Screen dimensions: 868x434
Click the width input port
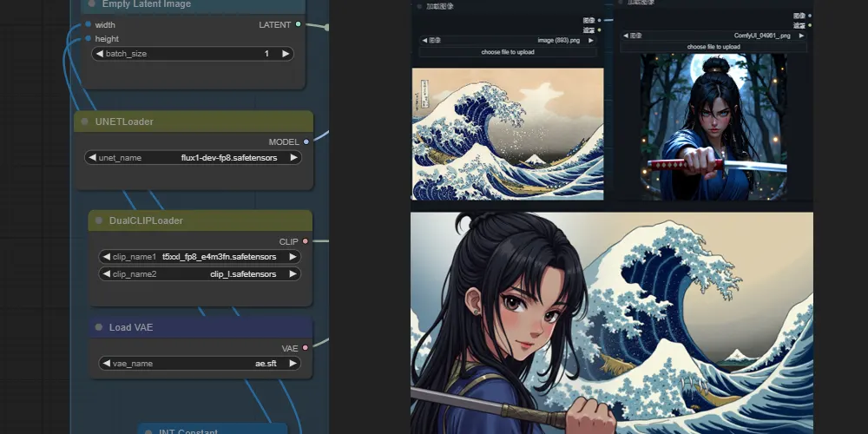click(x=88, y=24)
